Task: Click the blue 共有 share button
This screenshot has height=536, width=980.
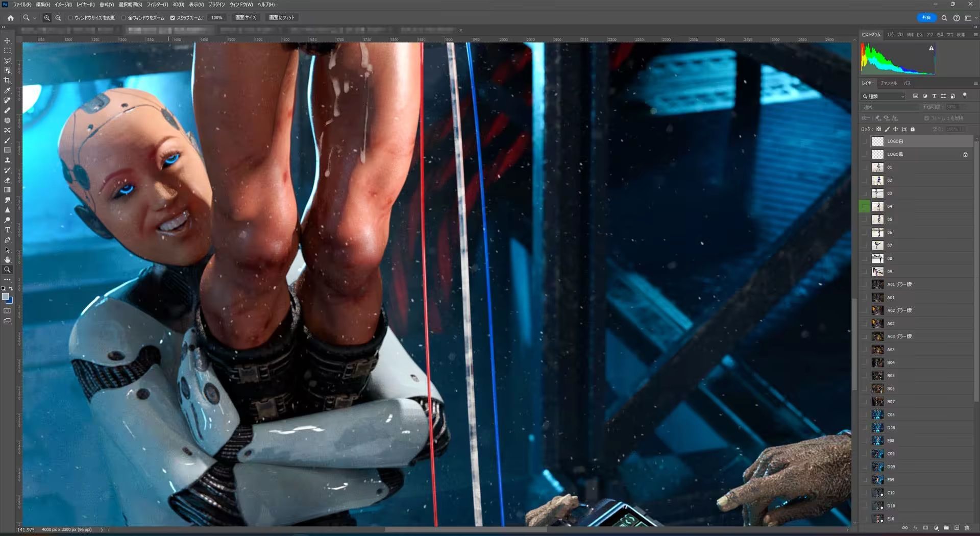Action: (x=926, y=18)
